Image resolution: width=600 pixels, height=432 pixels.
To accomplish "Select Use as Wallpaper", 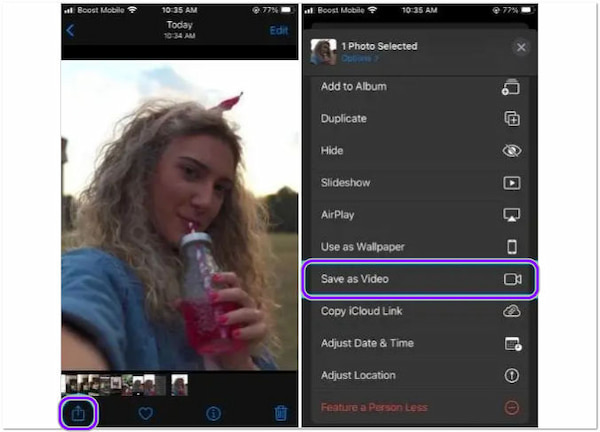I will [420, 247].
